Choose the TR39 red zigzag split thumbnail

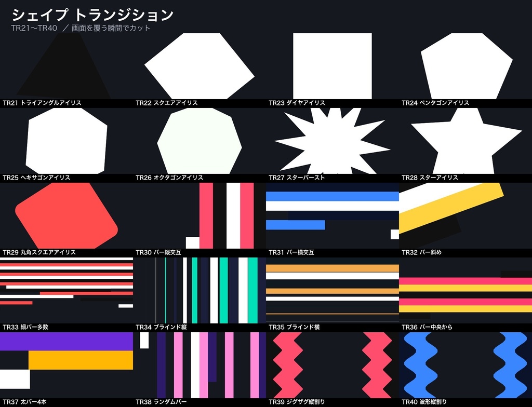[332, 365]
